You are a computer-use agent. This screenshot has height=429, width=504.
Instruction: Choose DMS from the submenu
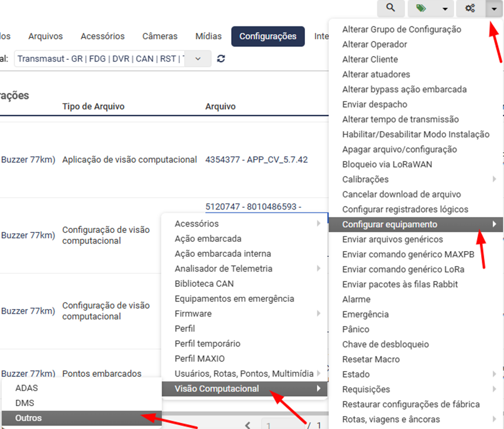[25, 403]
